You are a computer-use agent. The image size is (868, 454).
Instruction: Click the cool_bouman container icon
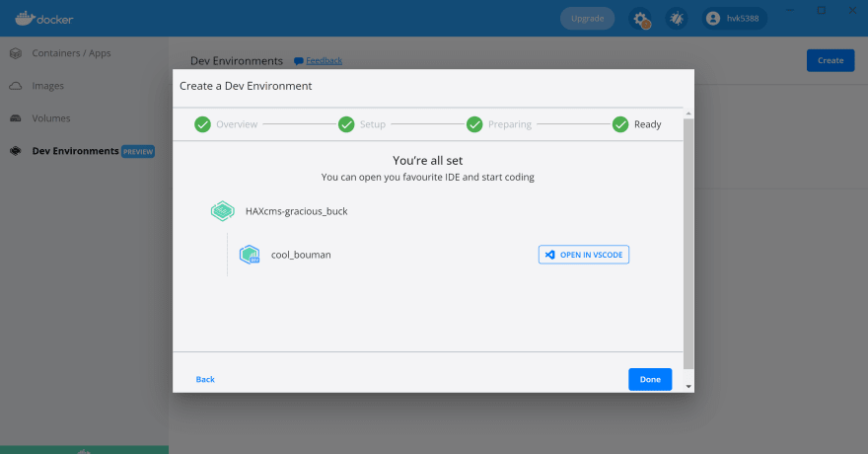[x=250, y=255]
